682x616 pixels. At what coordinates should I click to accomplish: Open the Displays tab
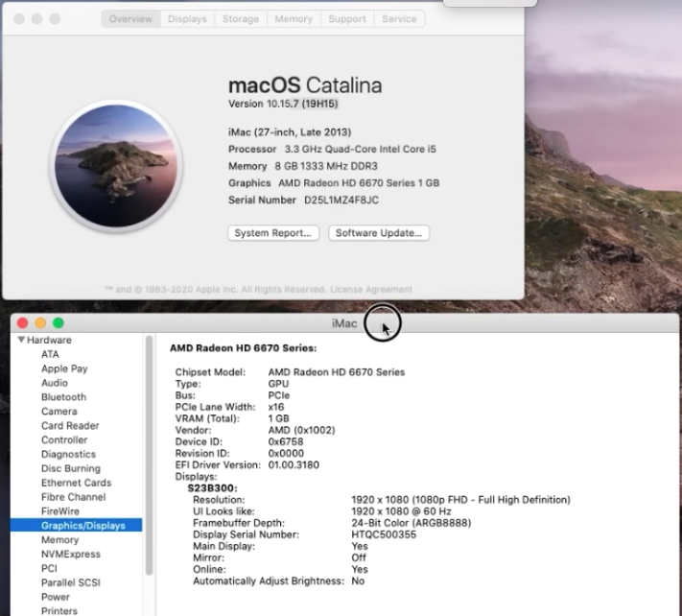point(187,19)
